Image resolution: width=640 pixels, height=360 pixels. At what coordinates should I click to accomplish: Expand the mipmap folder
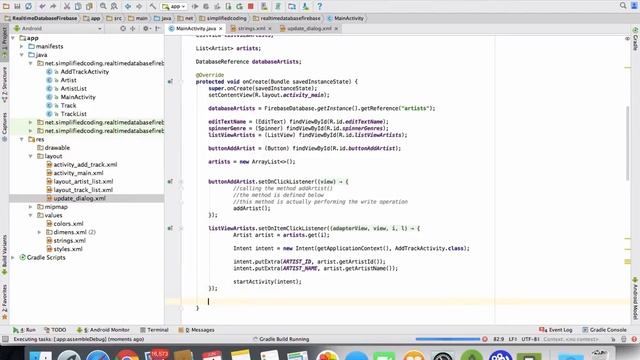(31, 207)
